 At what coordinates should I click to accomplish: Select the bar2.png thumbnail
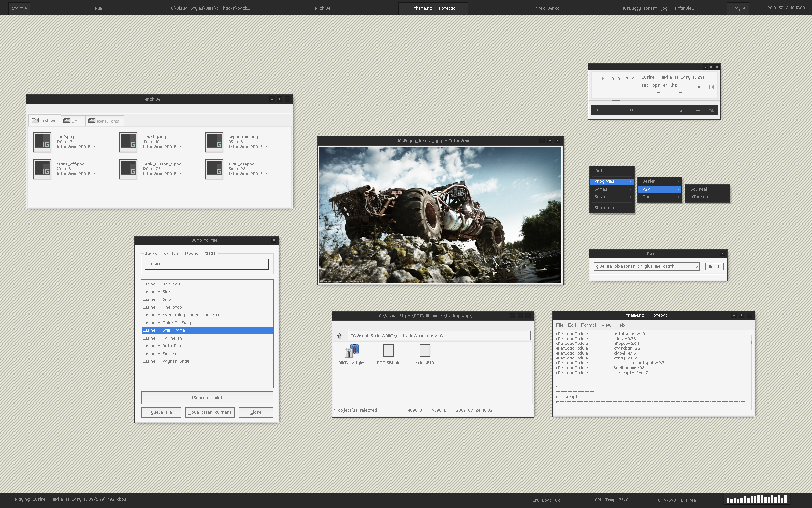(42, 142)
